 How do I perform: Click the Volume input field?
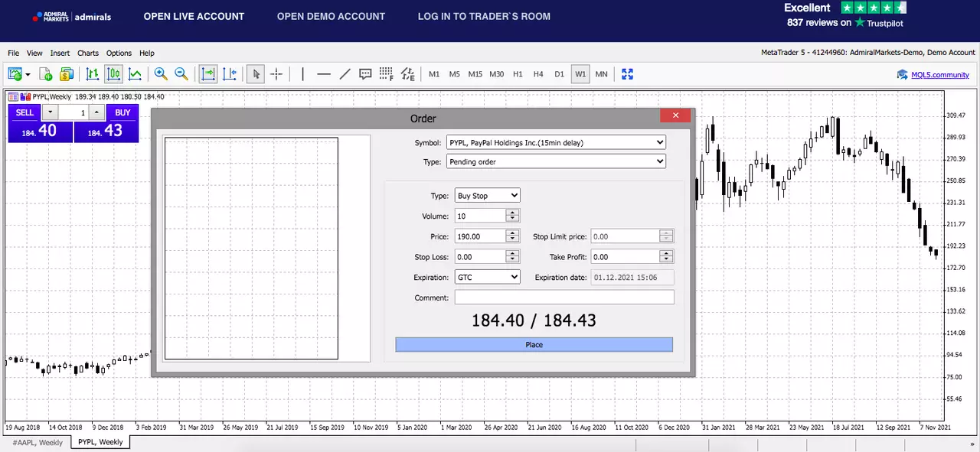click(x=480, y=216)
